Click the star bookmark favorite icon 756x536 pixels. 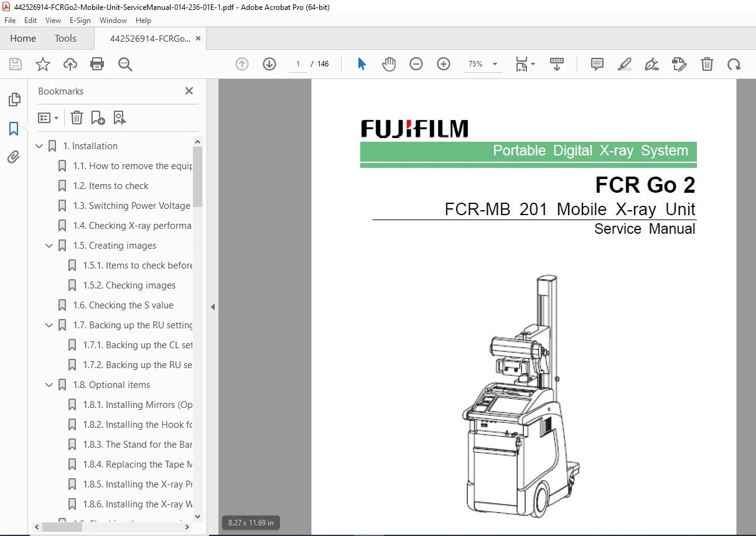(43, 64)
